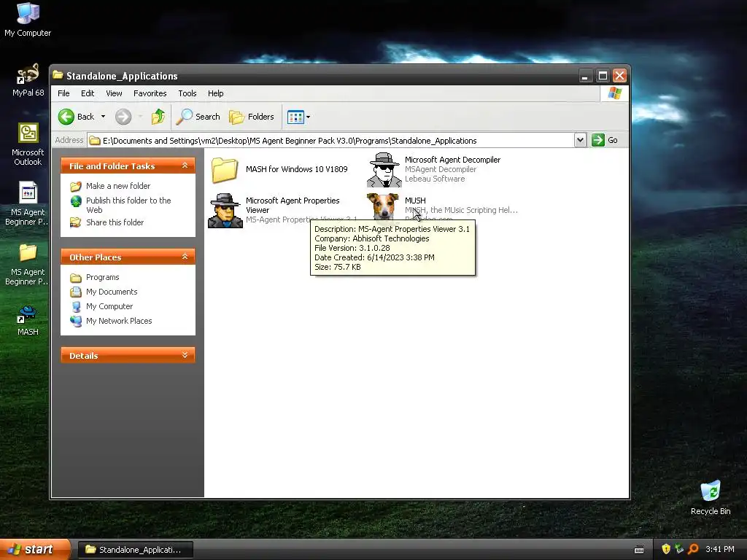Image resolution: width=747 pixels, height=560 pixels.
Task: Select the MyPal 68 desktop shortcut
Action: coord(28,80)
